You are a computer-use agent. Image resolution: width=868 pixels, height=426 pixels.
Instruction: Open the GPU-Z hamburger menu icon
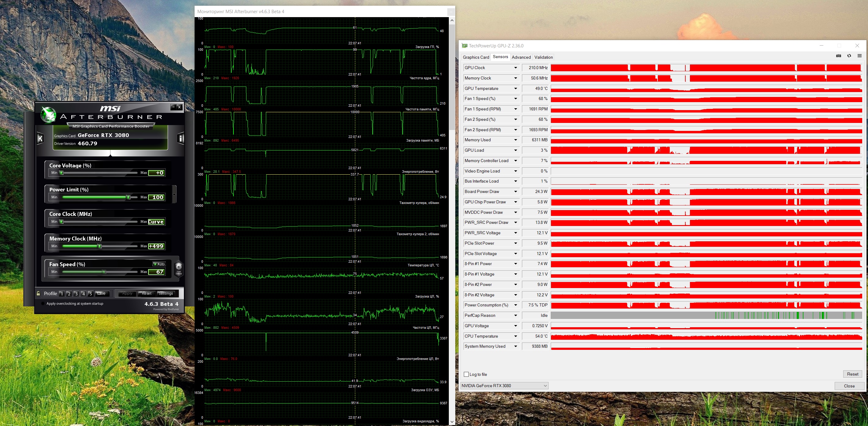[x=859, y=56]
